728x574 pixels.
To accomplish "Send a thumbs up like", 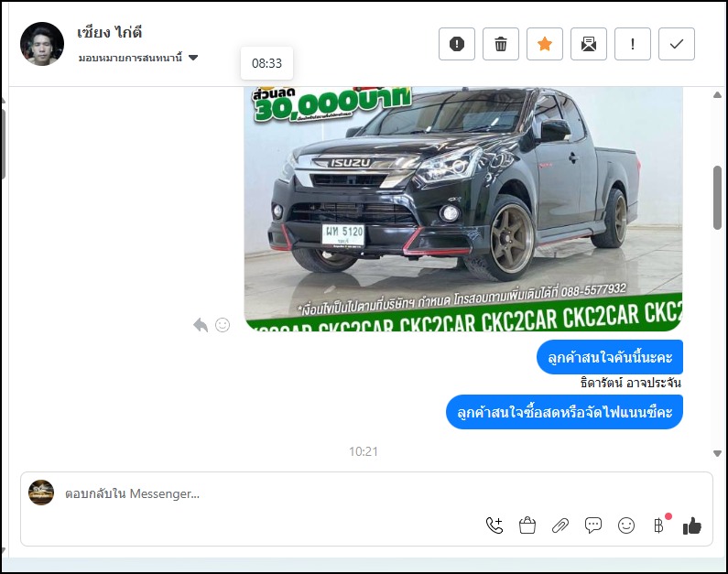I will (691, 525).
